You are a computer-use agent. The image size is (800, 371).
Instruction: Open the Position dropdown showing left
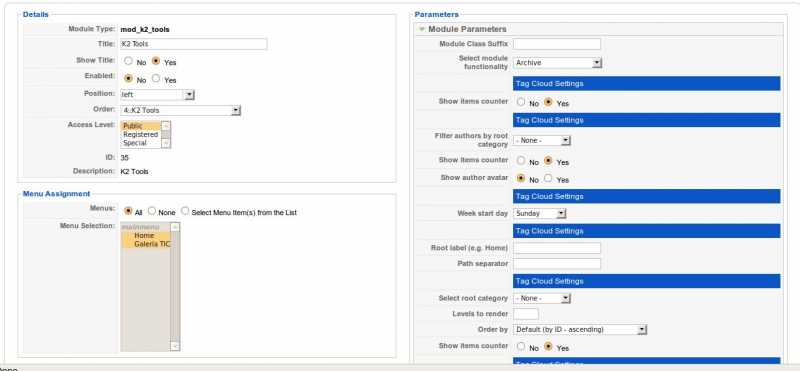click(x=157, y=95)
